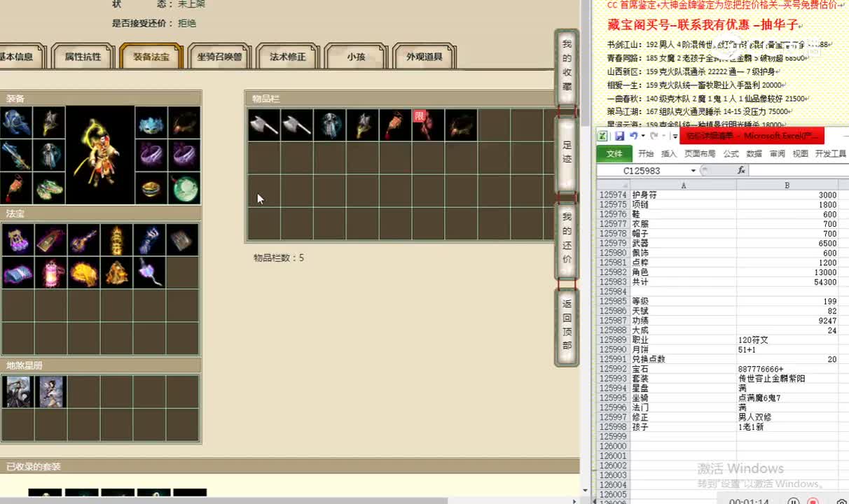The image size is (849, 504).
Task: Select the armor item in inventory
Action: 330,125
